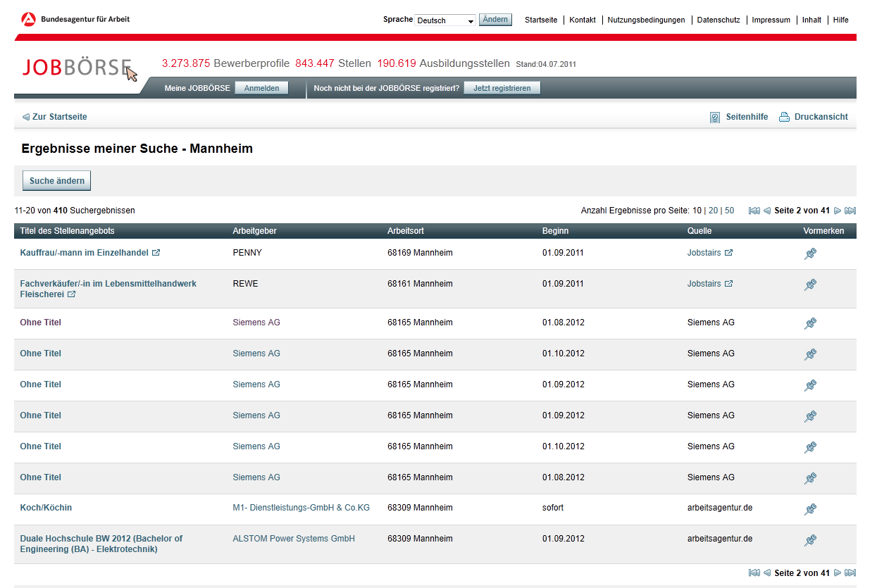Click the Druckansicht printer icon

click(x=784, y=117)
